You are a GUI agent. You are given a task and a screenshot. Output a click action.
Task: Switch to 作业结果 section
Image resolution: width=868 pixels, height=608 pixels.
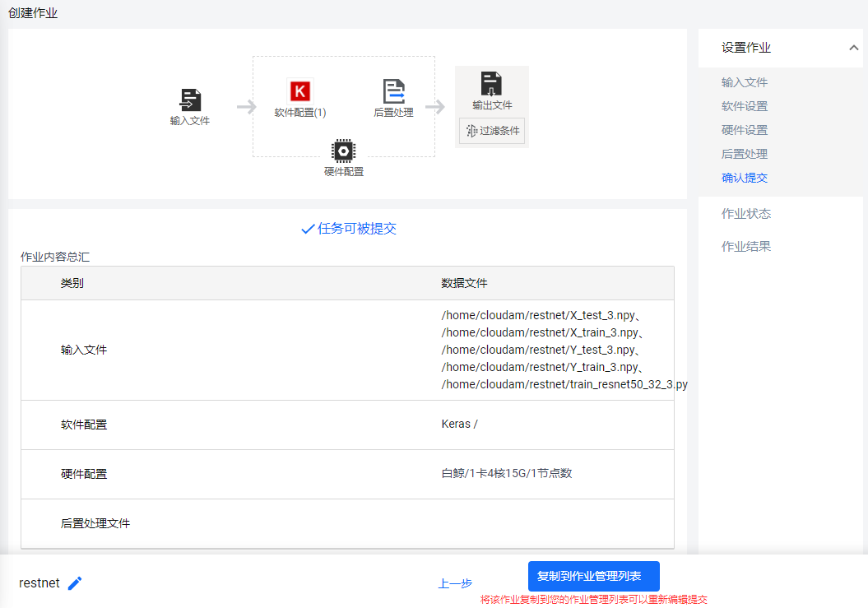tap(746, 246)
